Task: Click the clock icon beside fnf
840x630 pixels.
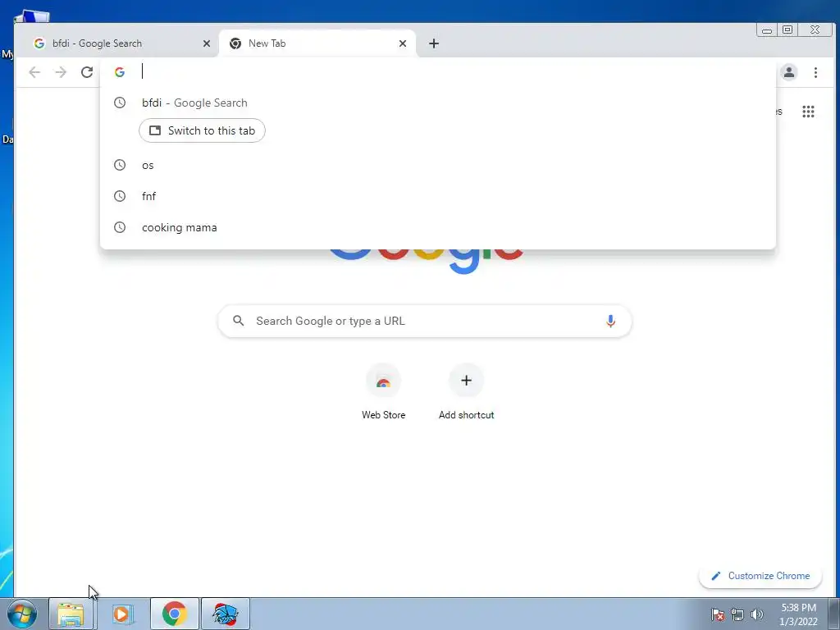Action: (120, 196)
